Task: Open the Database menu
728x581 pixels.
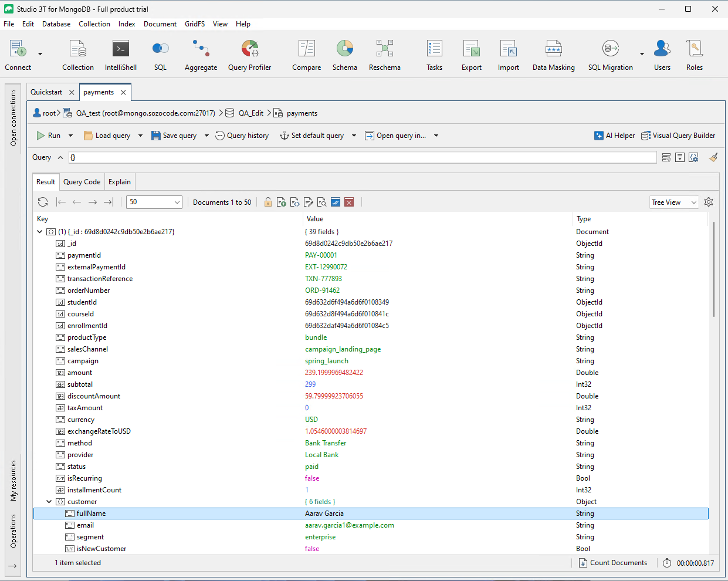Action: click(x=56, y=24)
